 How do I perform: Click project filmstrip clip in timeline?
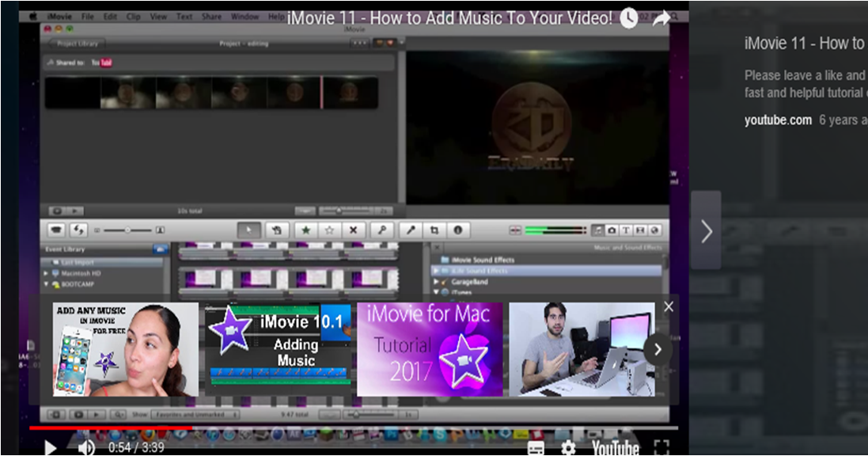click(x=211, y=93)
